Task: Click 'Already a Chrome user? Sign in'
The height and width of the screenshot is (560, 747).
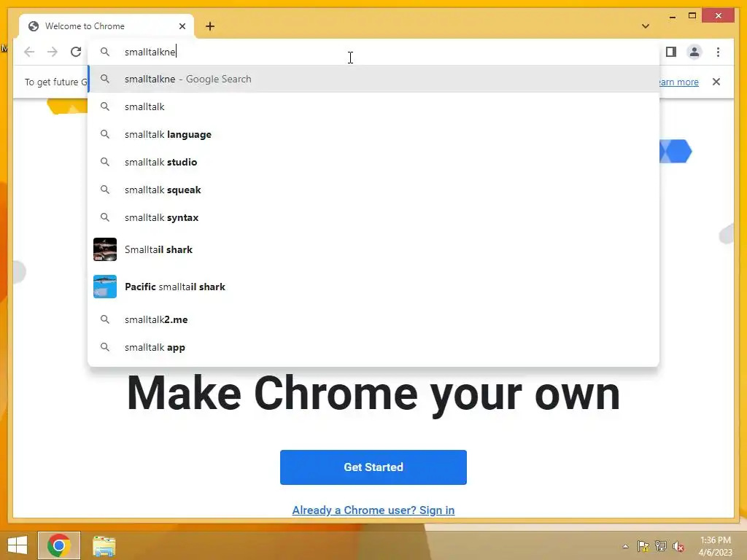Action: [373, 510]
